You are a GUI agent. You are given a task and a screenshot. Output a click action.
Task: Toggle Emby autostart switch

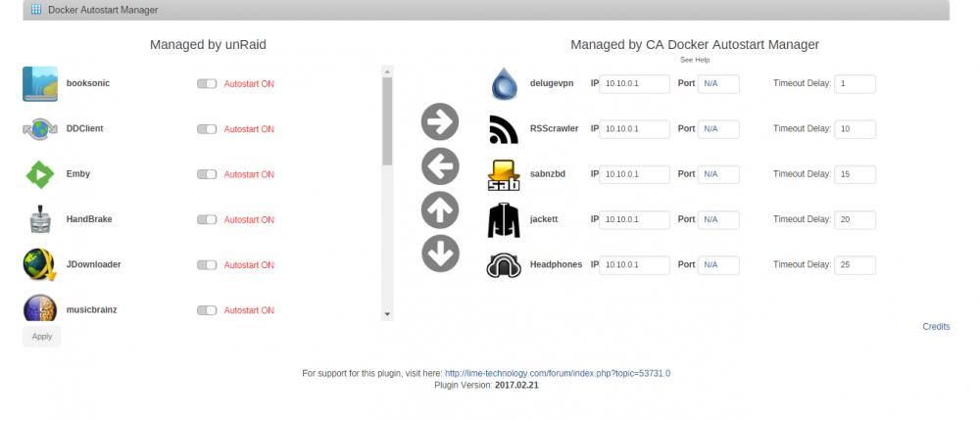(207, 174)
